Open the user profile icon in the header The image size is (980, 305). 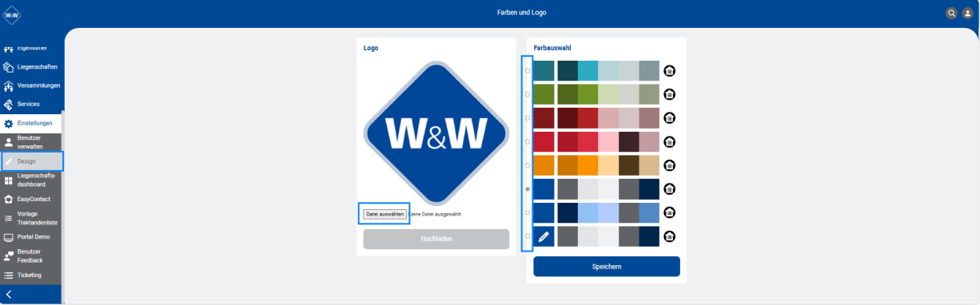point(967,13)
